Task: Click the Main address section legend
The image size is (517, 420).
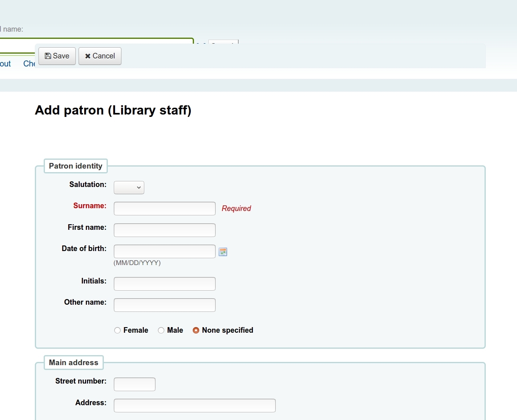Action: (x=73, y=363)
